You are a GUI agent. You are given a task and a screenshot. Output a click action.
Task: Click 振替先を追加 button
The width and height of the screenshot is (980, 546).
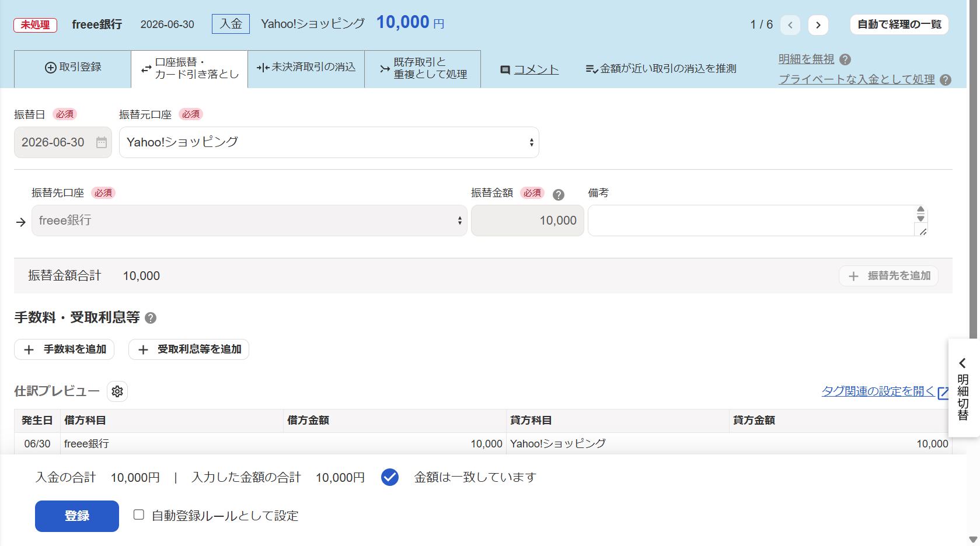[888, 276]
